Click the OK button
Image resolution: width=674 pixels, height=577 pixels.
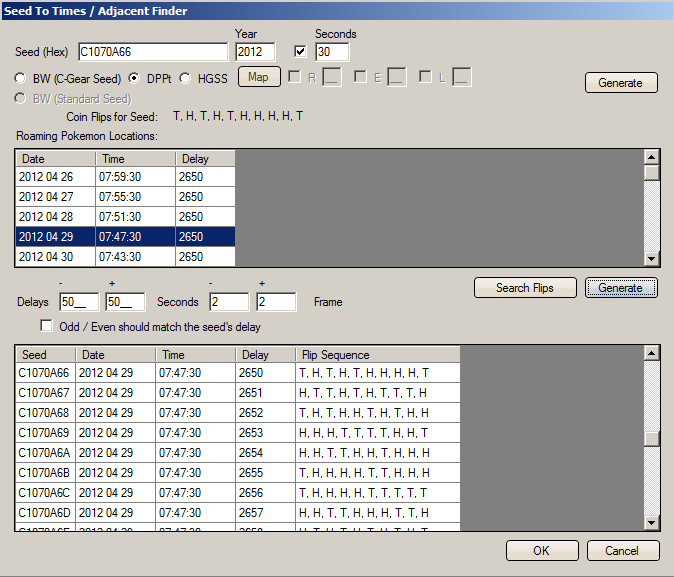[x=542, y=551]
